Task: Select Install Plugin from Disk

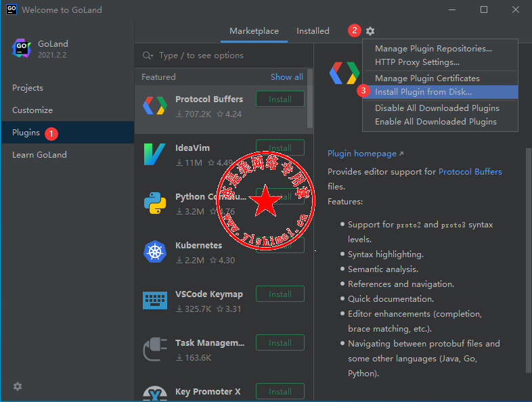Action: pos(440,92)
